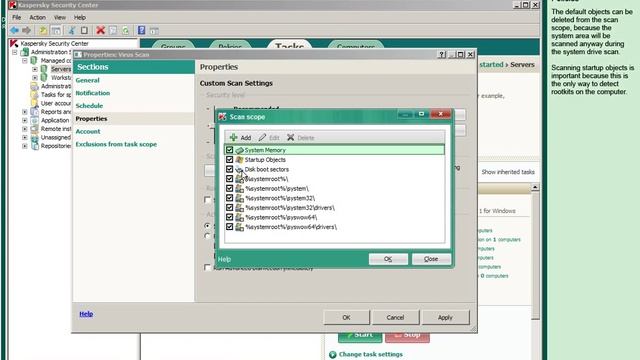Click the green Refresh toolbar icon
Image resolution: width=640 pixels, height=360 pixels.
tap(125, 31)
